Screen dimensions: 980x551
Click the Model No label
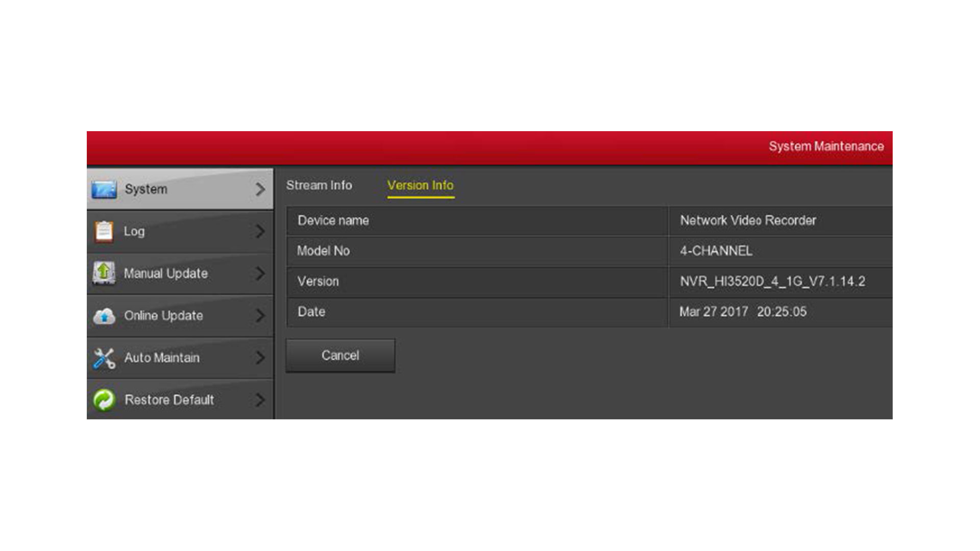pos(324,251)
